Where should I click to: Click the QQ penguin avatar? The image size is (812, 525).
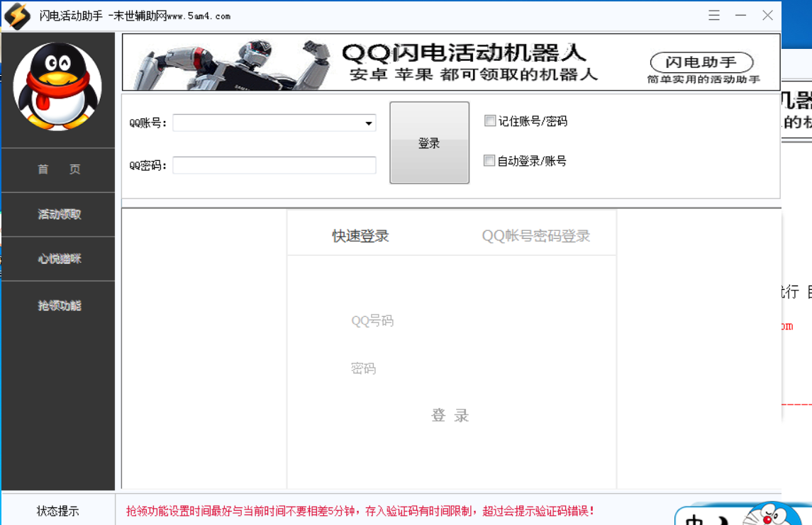(57, 86)
